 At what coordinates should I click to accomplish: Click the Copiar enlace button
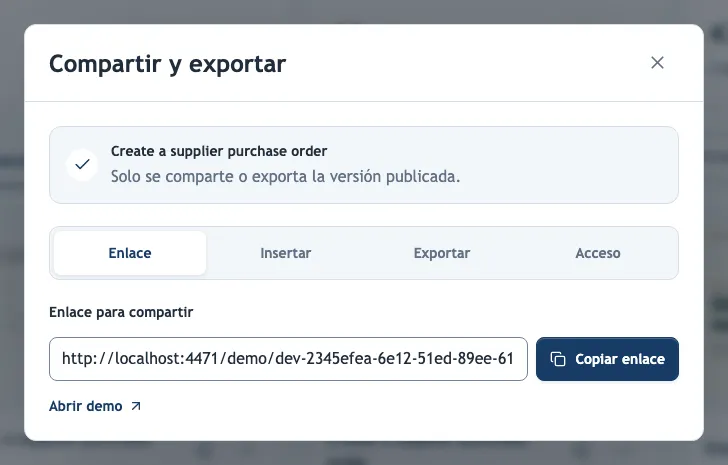607,359
